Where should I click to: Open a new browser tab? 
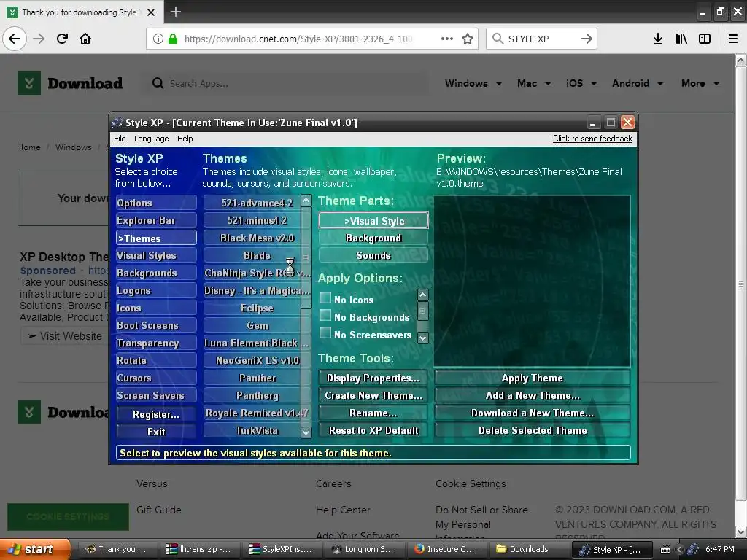point(175,12)
